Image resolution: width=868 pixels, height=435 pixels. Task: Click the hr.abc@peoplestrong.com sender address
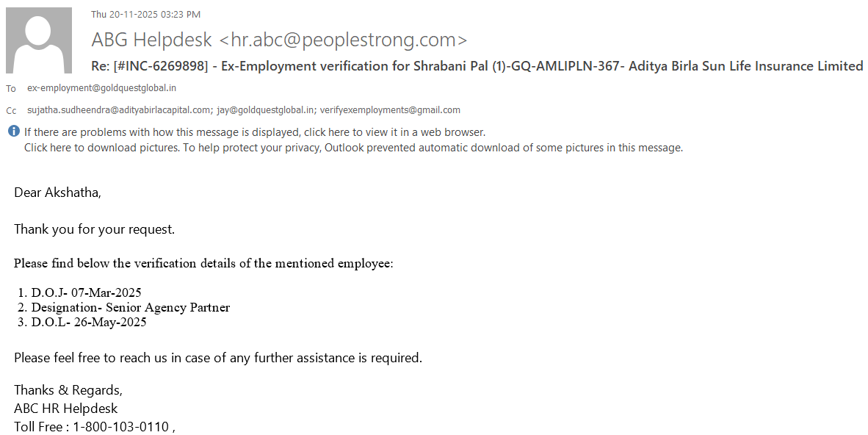[x=343, y=40]
